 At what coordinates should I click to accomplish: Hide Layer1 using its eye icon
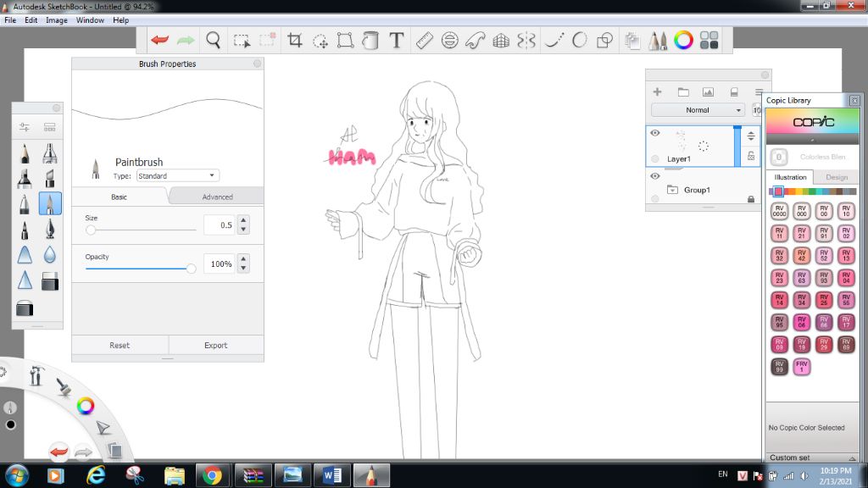[655, 133]
